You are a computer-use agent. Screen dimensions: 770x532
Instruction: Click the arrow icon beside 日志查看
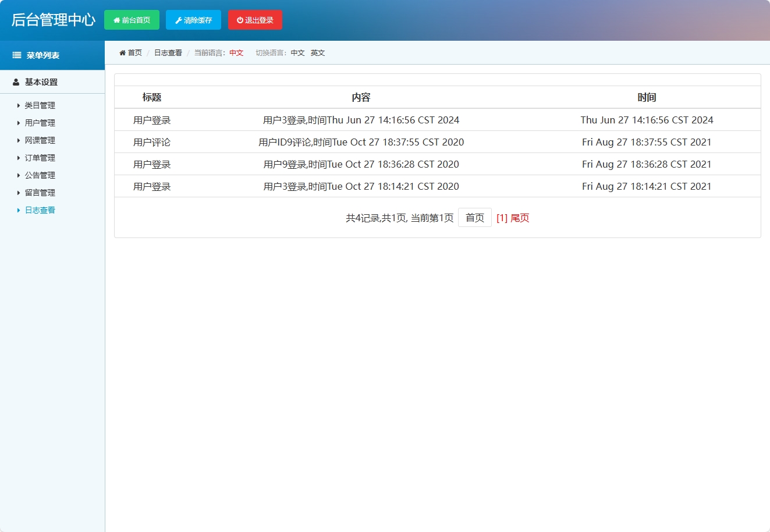[x=18, y=210]
